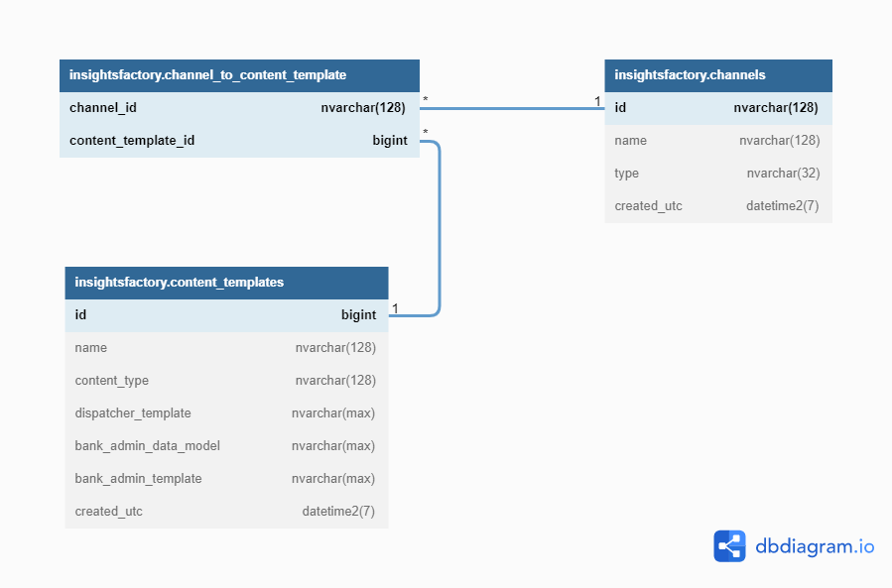The width and height of the screenshot is (892, 588).
Task: Select the bank_admin_data_model column row
Action: click(x=226, y=446)
